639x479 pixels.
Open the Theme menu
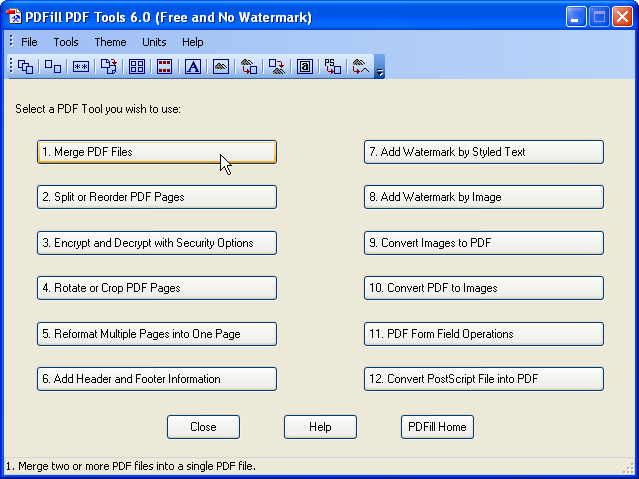click(x=110, y=42)
